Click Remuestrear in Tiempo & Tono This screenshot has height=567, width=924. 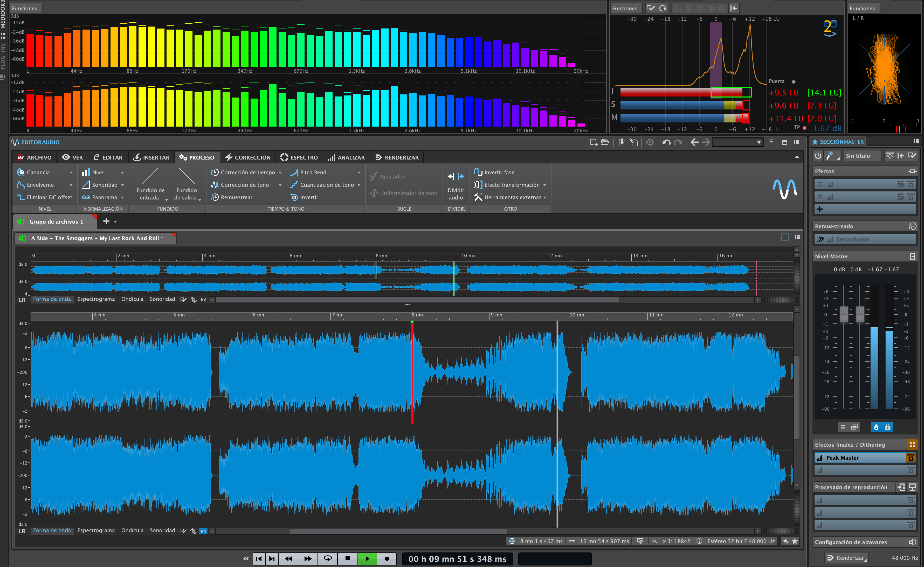point(236,197)
